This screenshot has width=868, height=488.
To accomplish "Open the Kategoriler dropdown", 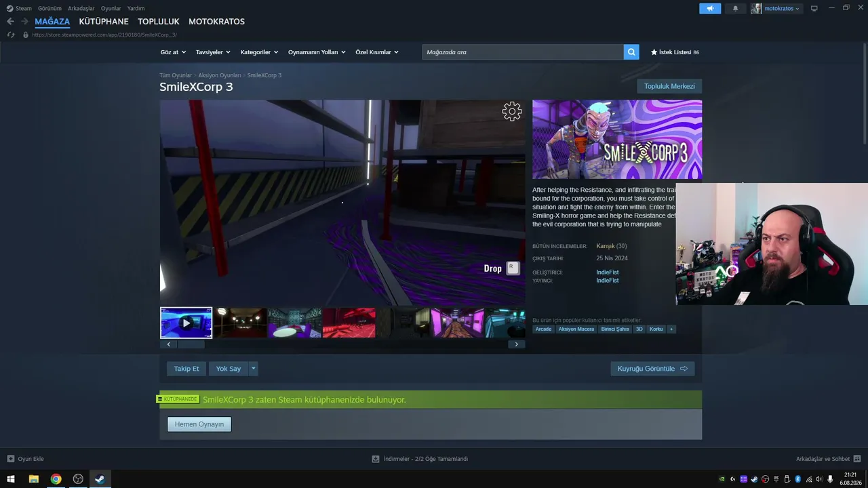I will 259,52.
